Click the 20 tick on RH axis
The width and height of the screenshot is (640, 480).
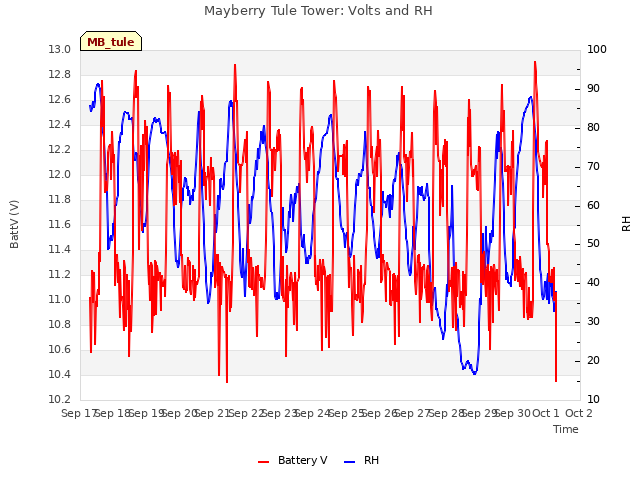(593, 361)
